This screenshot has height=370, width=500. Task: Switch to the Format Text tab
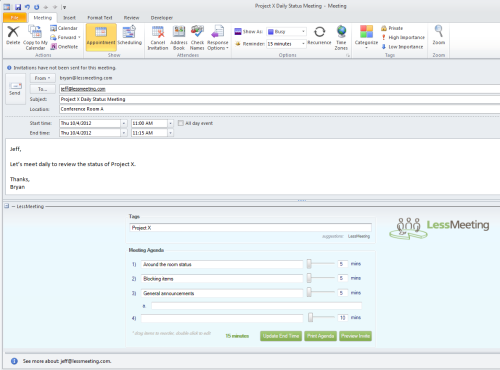[x=100, y=18]
